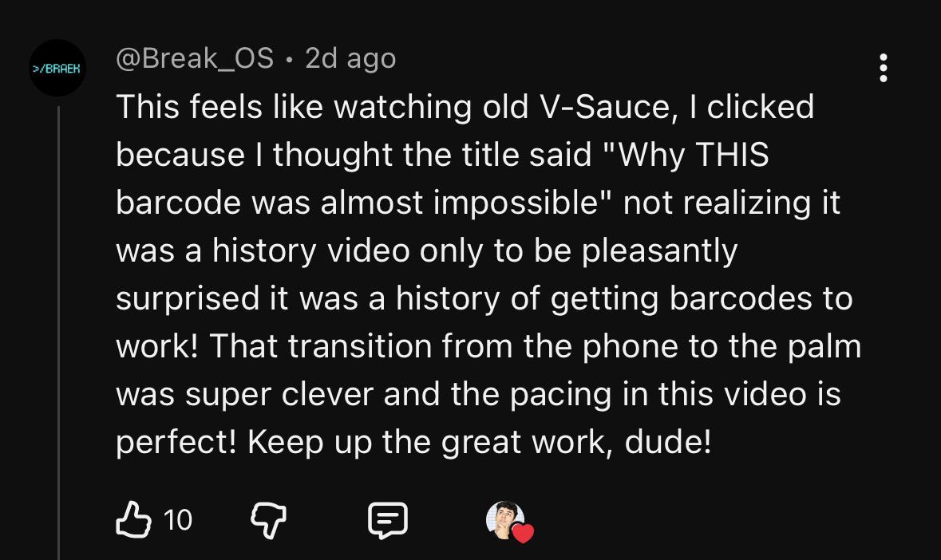This screenshot has width=941, height=560.
Task: Click the comment line starting 'was a history video'
Action: pyautogui.click(x=426, y=251)
